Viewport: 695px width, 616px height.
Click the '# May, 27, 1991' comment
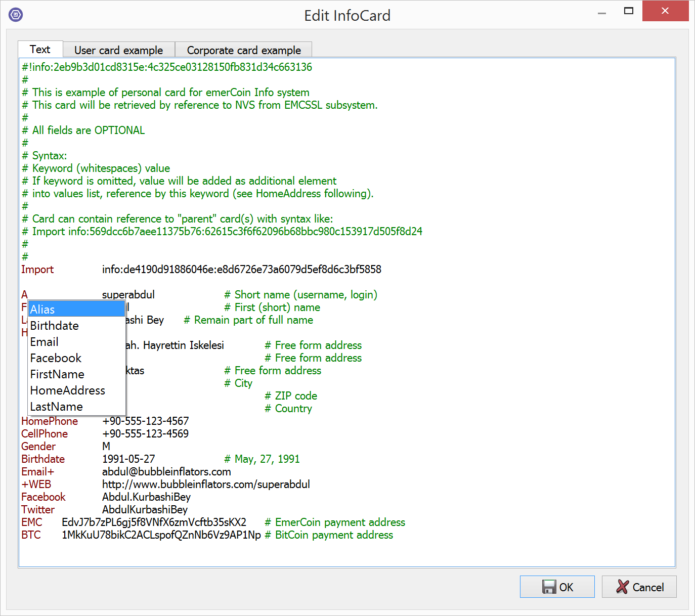click(262, 459)
